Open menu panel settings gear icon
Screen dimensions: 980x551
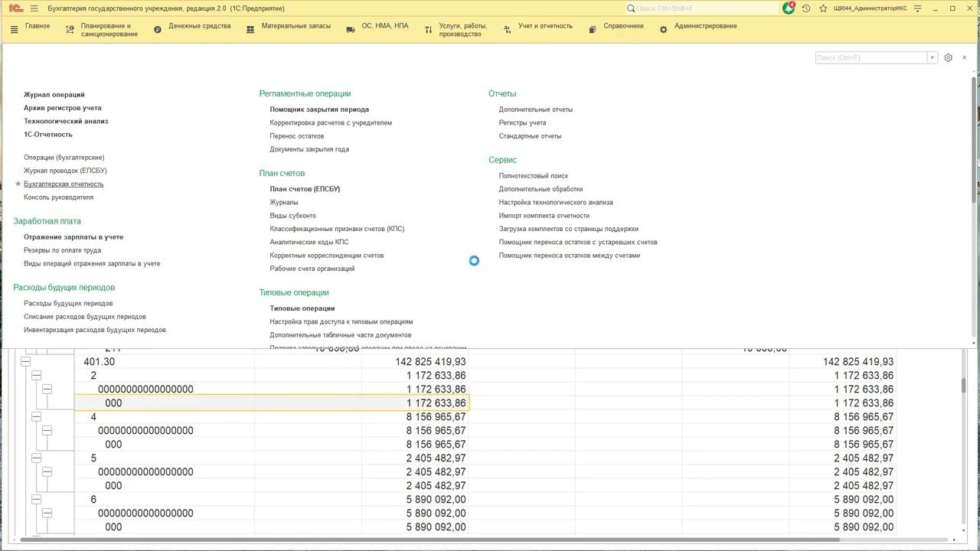[948, 57]
